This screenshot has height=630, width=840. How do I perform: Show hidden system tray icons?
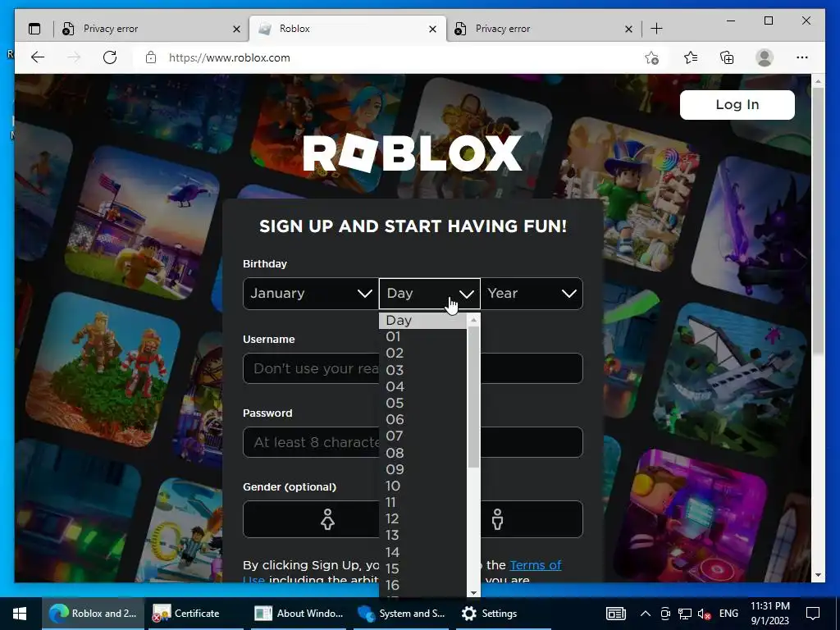[646, 614]
